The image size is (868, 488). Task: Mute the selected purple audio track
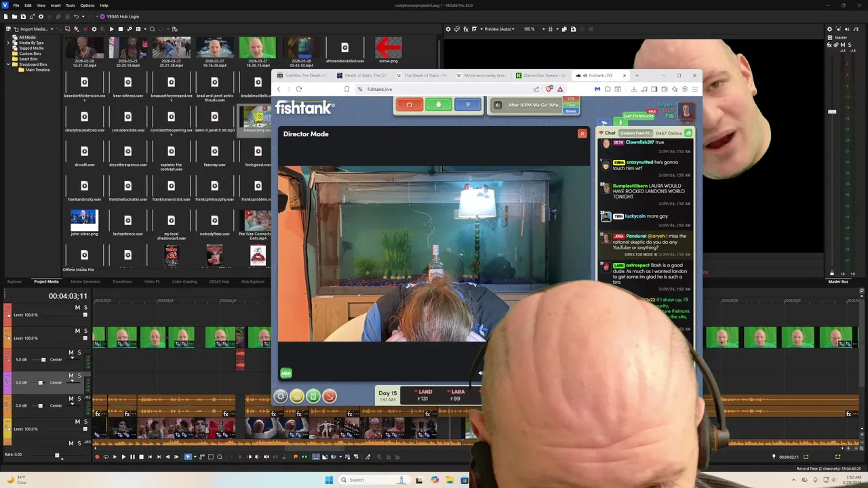pyautogui.click(x=71, y=375)
